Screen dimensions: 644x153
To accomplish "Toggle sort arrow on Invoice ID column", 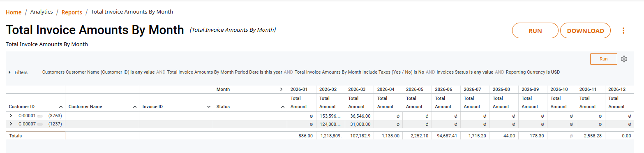I will (209, 107).
